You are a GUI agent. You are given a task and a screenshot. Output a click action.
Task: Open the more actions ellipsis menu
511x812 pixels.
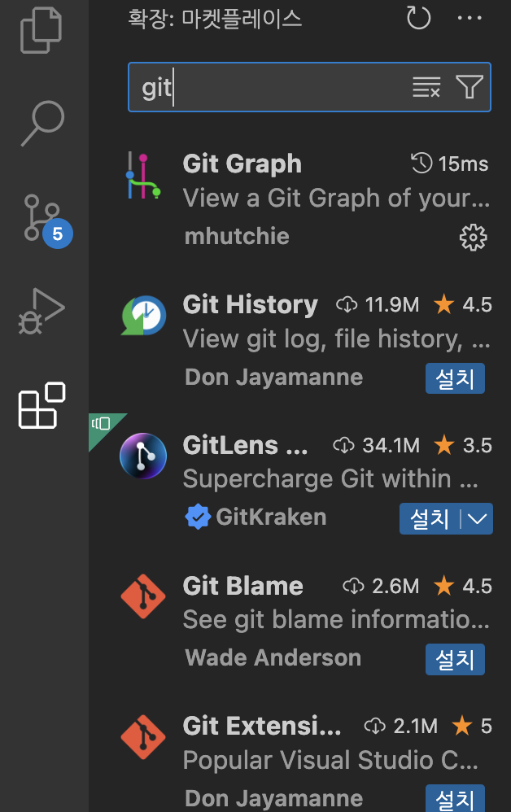(x=470, y=19)
